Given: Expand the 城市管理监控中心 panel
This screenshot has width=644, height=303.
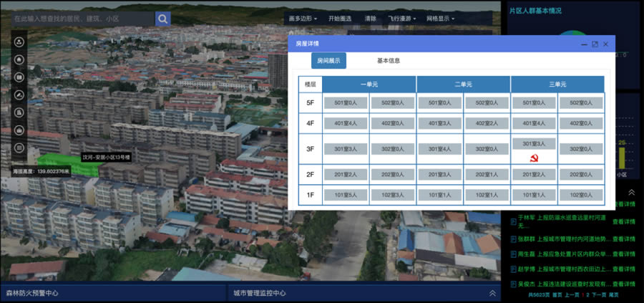Looking at the screenshot, I should (492, 293).
